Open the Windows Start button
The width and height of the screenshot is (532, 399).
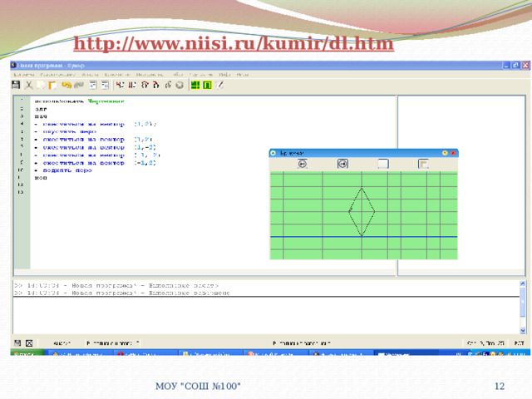(27, 352)
